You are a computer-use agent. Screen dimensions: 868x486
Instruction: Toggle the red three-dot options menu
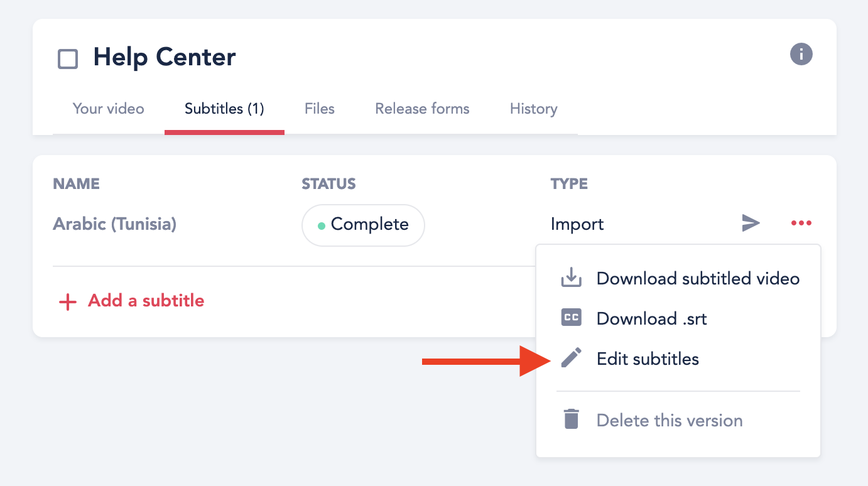click(801, 224)
